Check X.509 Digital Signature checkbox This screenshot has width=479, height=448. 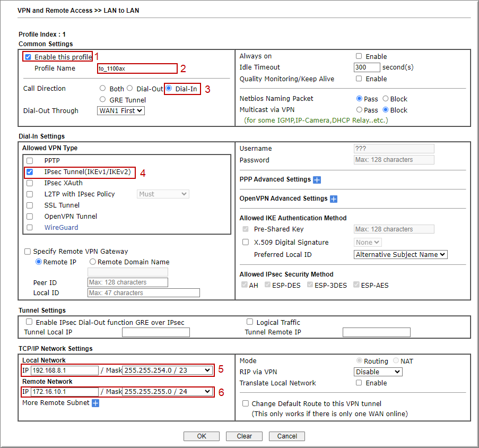(246, 242)
